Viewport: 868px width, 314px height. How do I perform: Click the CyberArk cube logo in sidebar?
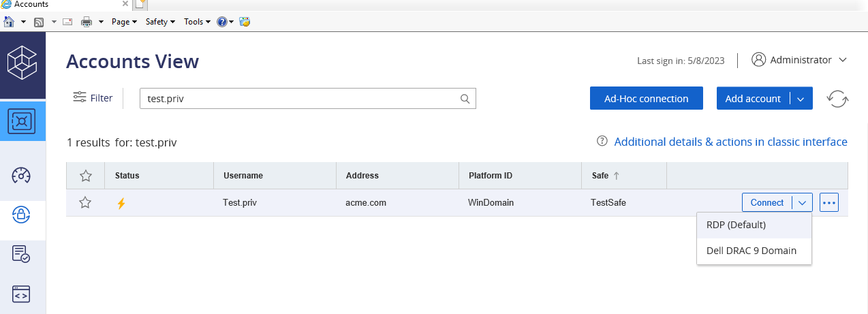(x=22, y=64)
